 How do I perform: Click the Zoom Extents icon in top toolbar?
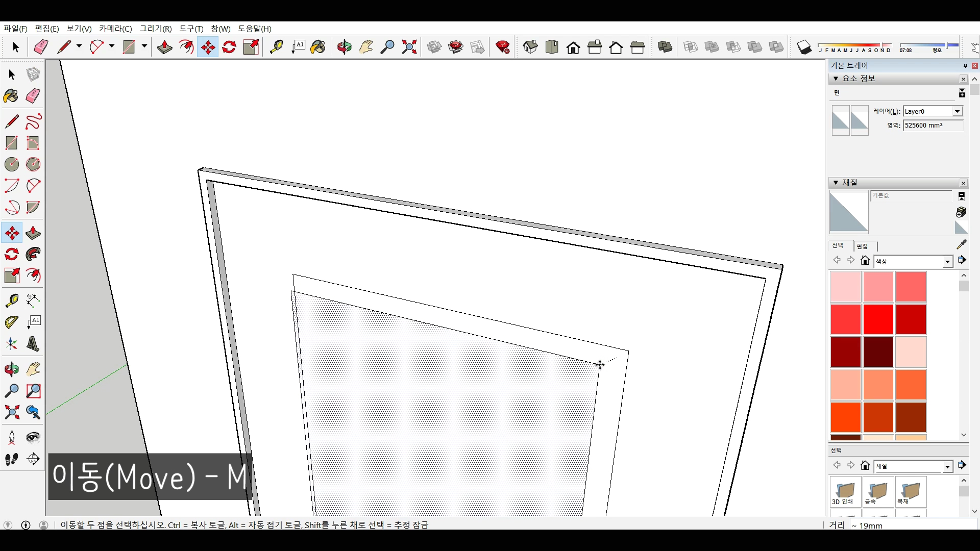click(x=409, y=47)
